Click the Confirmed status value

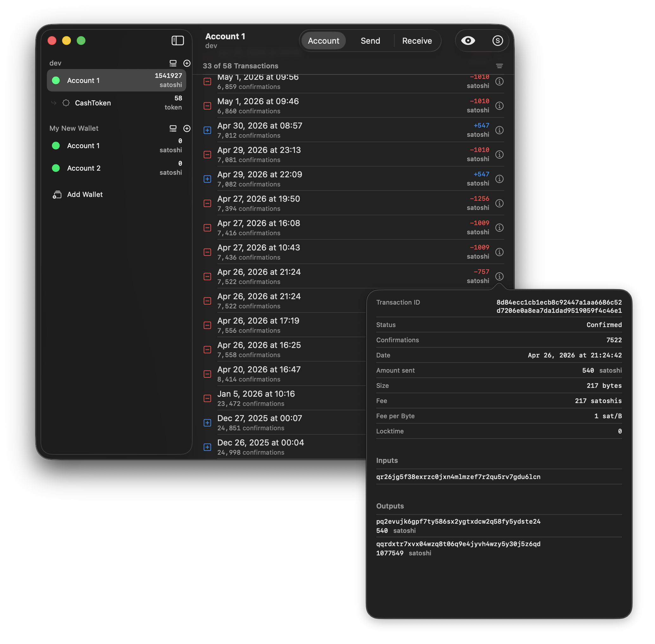[604, 325]
